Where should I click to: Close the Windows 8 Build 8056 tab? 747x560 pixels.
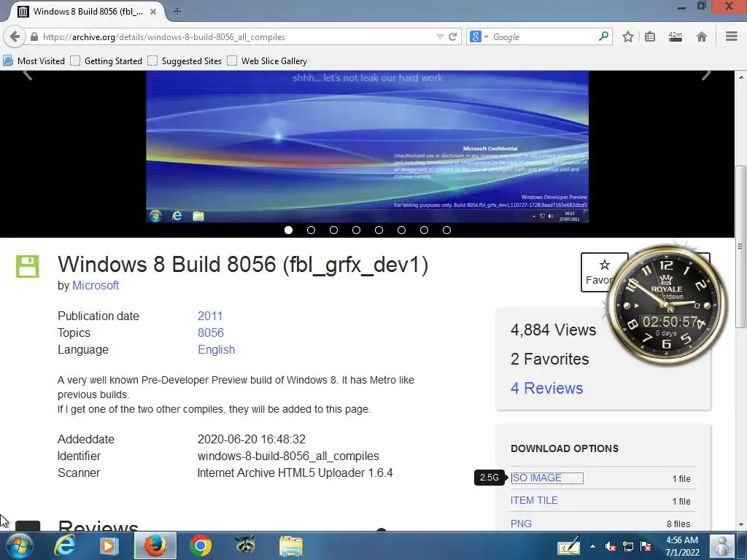point(153,12)
